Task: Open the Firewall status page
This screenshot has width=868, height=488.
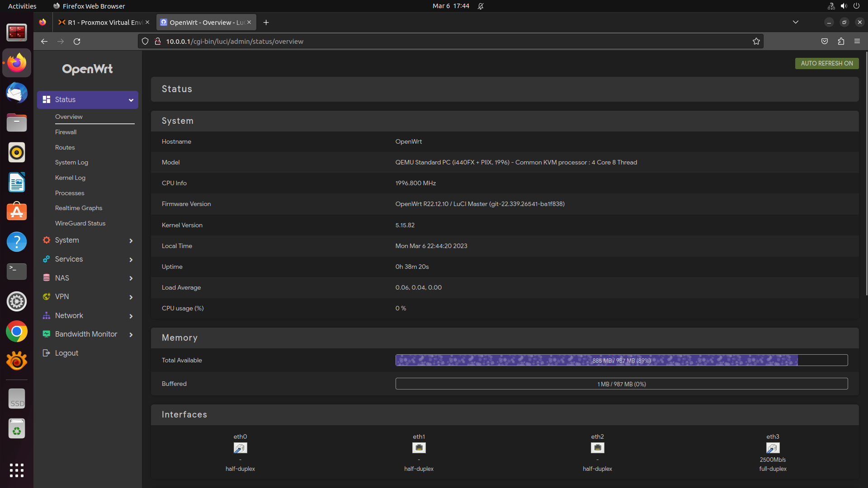Action: (x=66, y=132)
